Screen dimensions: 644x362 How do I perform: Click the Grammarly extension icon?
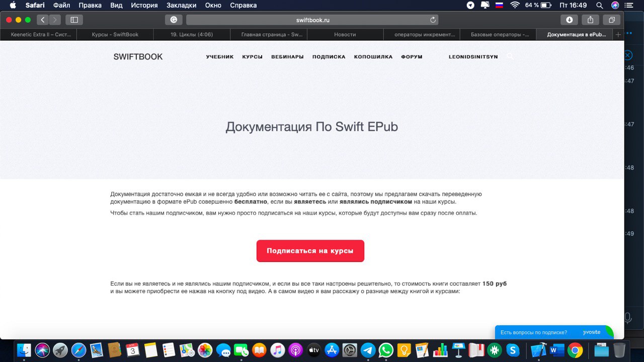tap(174, 20)
